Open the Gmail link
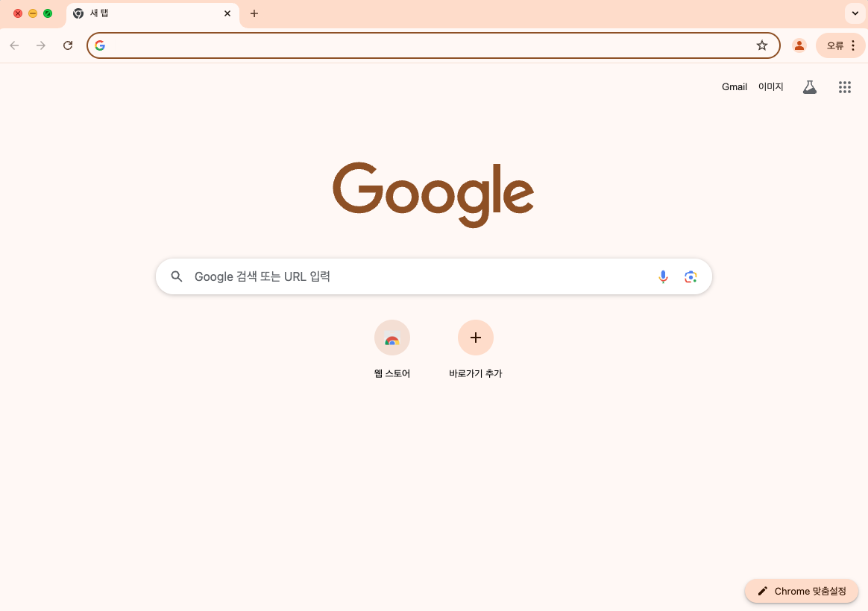The height and width of the screenshot is (611, 868). [x=734, y=87]
